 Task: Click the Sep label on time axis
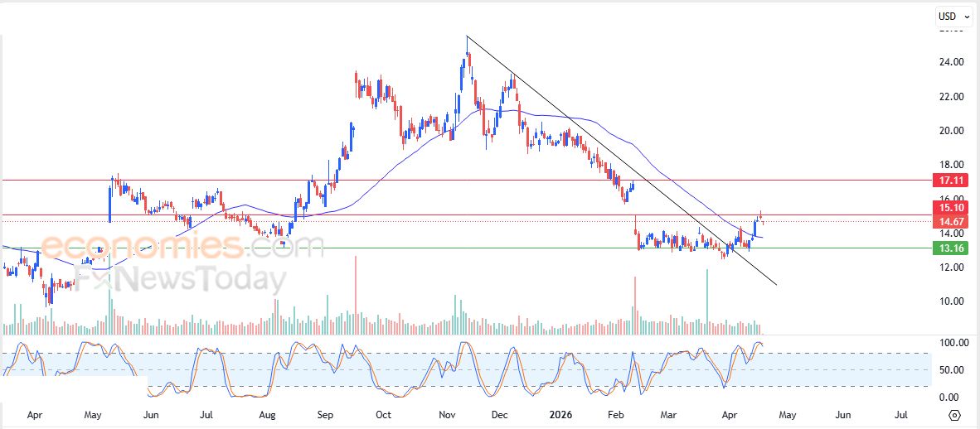tap(326, 414)
